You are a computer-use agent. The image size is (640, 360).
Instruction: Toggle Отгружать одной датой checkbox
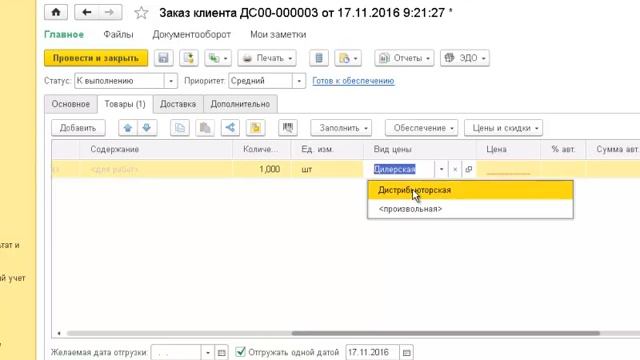click(x=241, y=352)
